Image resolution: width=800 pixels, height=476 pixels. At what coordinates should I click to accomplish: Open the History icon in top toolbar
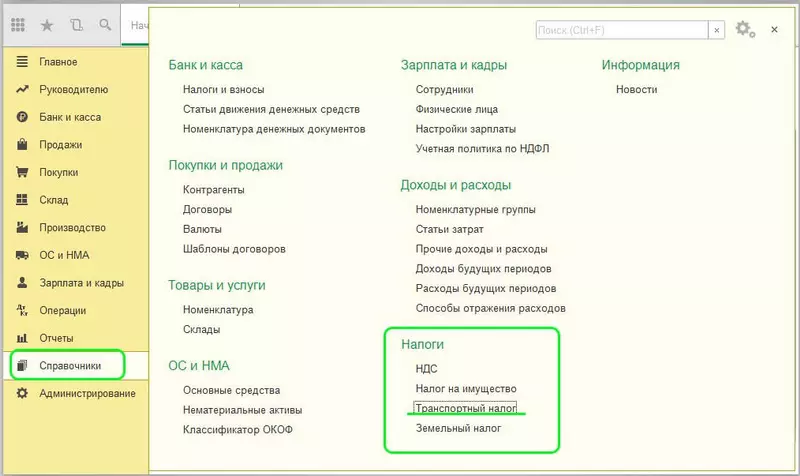coord(77,24)
